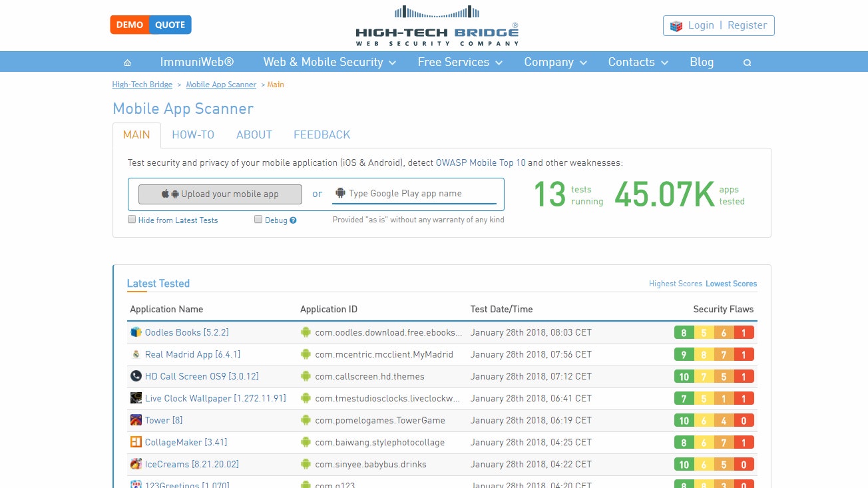Select the IceCreams app icon
This screenshot has height=488, width=868.
pyautogui.click(x=136, y=464)
